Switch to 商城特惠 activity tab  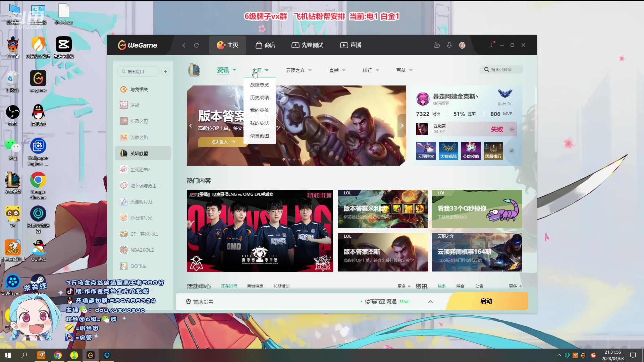click(255, 286)
